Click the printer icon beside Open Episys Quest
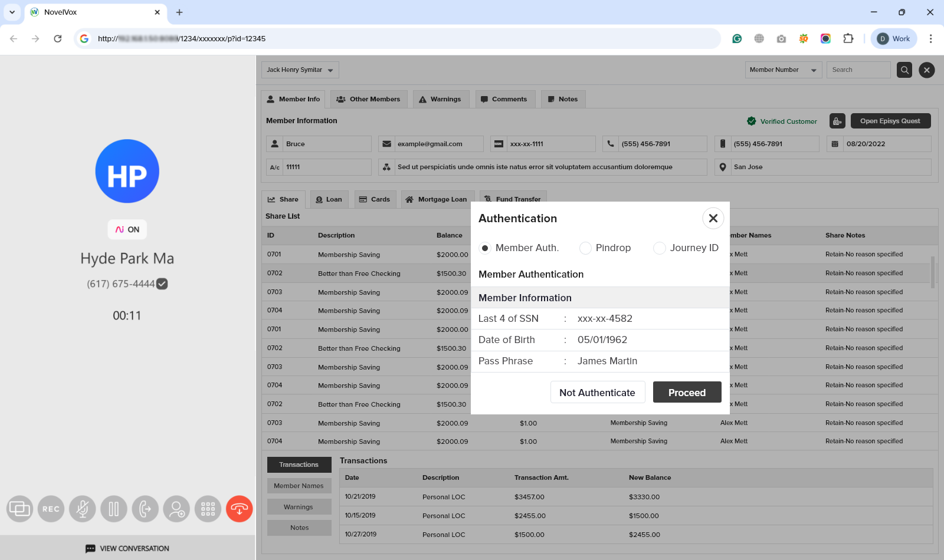Screen dimensions: 944x560 coord(837,121)
